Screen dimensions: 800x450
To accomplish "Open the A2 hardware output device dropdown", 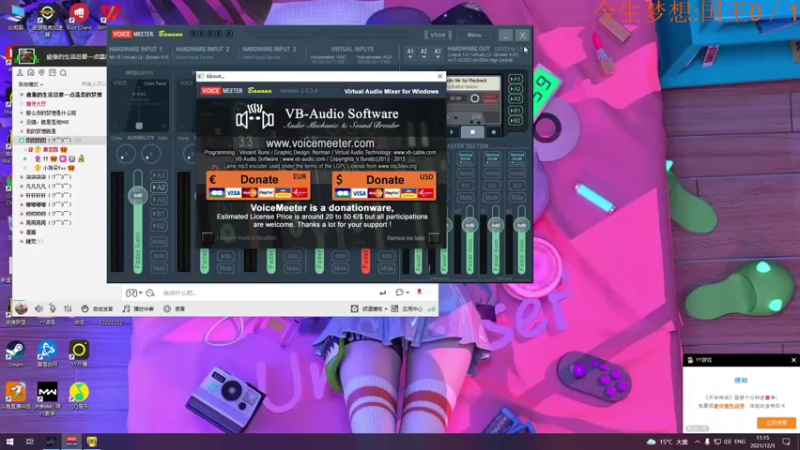I will pyautogui.click(x=423, y=53).
